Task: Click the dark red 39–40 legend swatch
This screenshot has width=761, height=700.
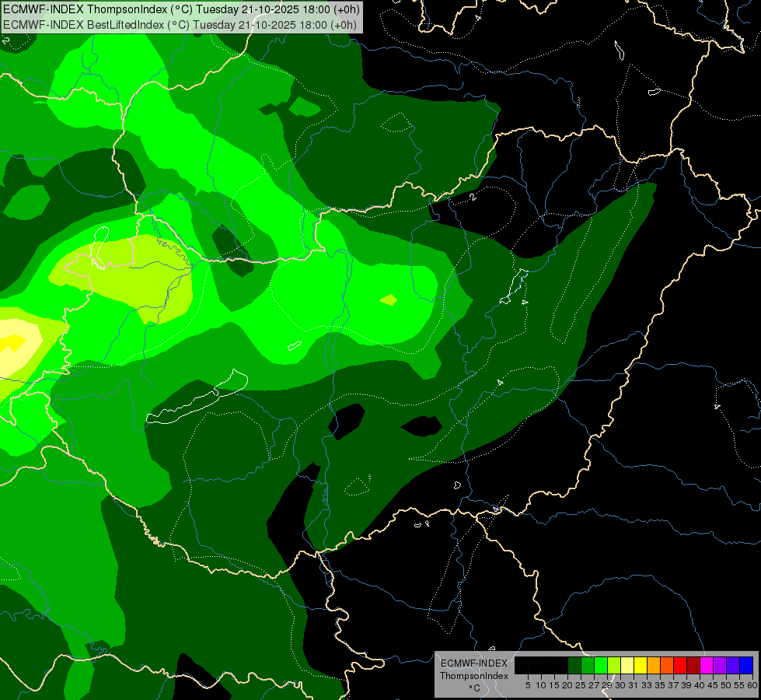Action: (x=693, y=665)
